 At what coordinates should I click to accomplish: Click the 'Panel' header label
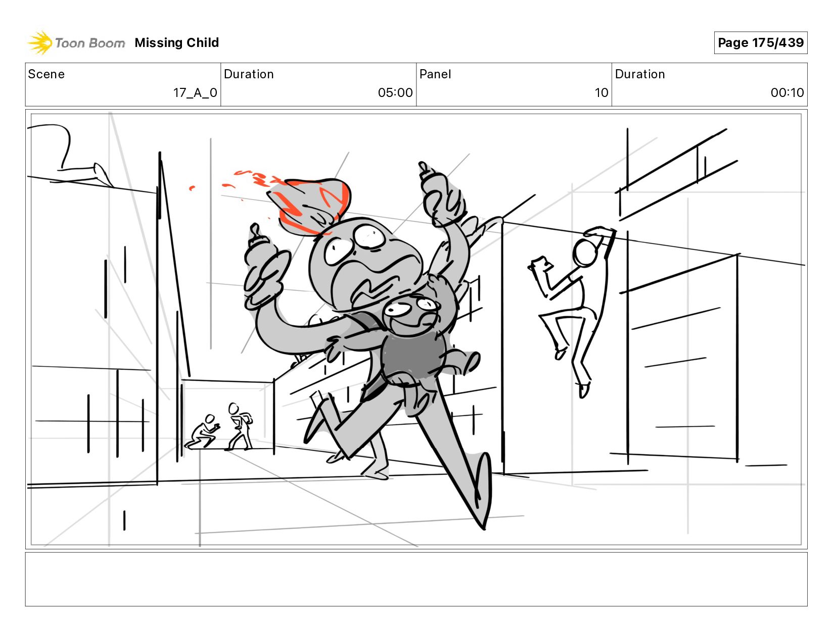click(x=435, y=74)
